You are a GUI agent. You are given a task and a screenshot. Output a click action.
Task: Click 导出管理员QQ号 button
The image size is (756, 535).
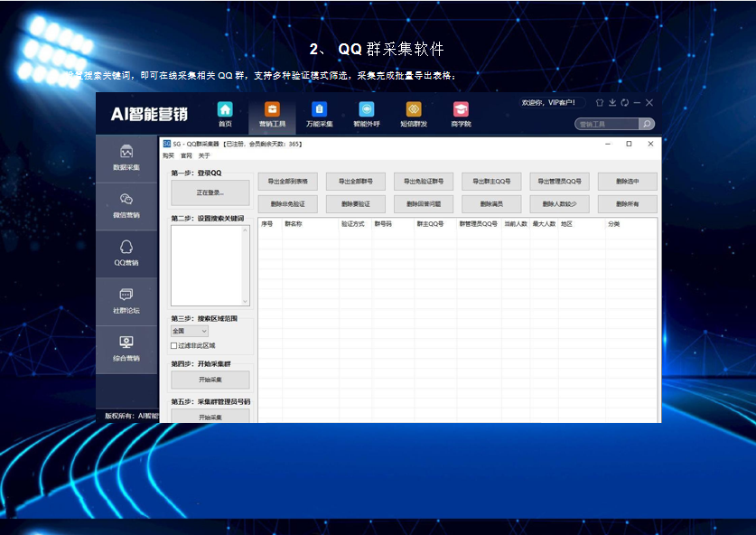pyautogui.click(x=559, y=182)
